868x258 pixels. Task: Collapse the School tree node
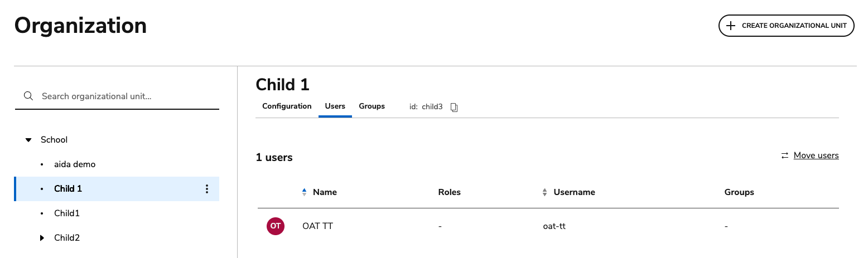click(x=29, y=140)
